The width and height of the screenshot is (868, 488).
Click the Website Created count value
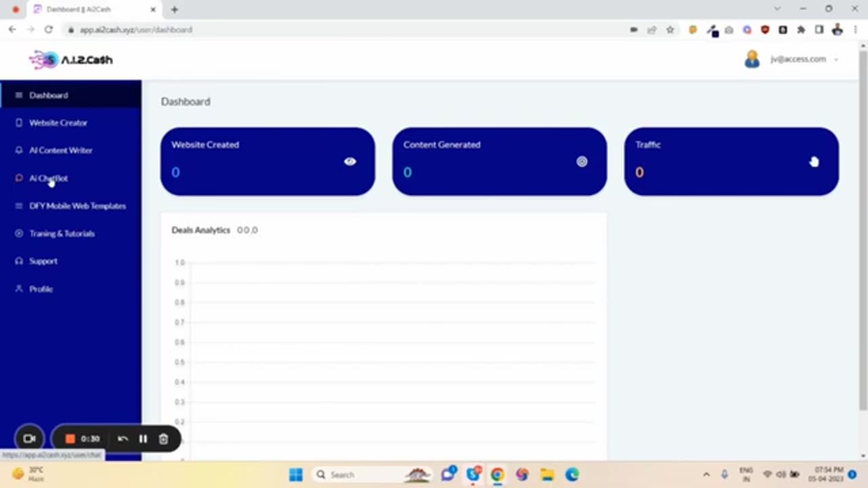(176, 172)
